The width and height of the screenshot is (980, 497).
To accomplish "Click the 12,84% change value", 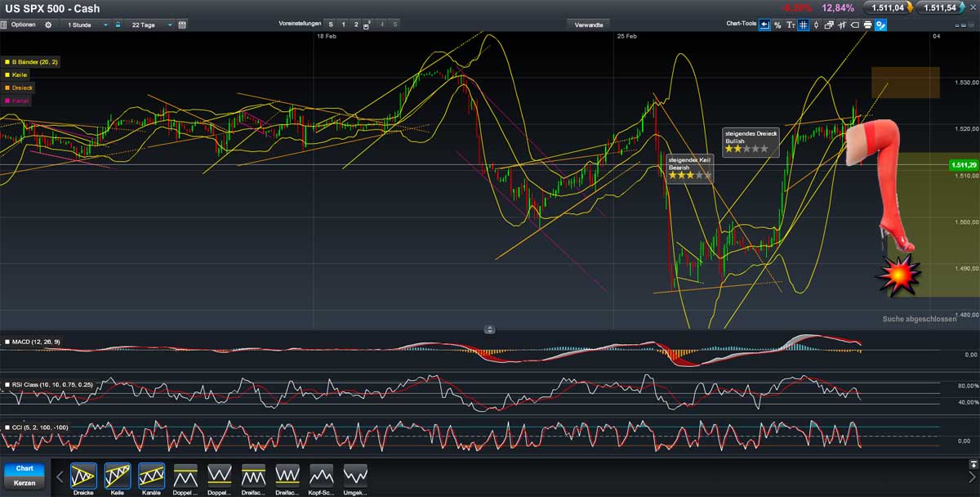I will (x=838, y=7).
